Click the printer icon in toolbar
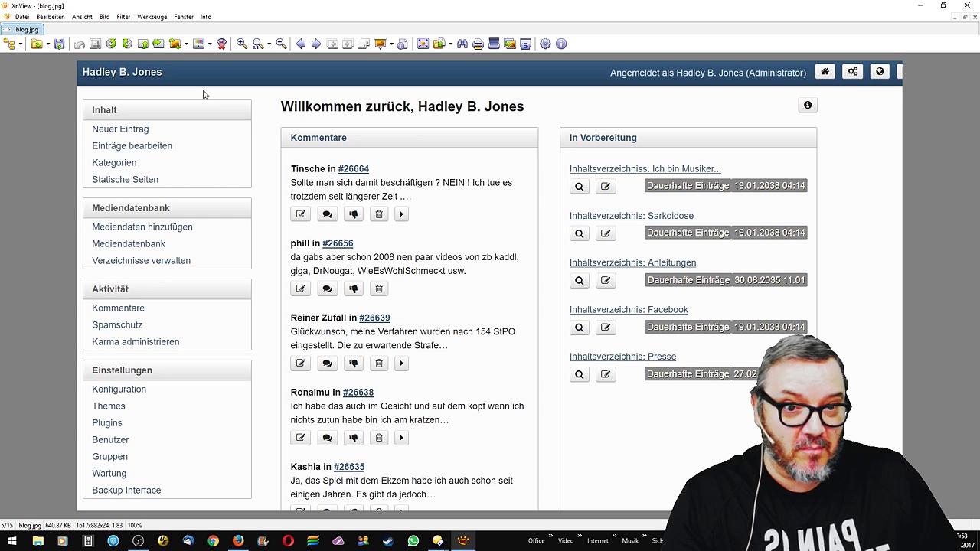Screen dimensions: 980x551 (x=479, y=44)
